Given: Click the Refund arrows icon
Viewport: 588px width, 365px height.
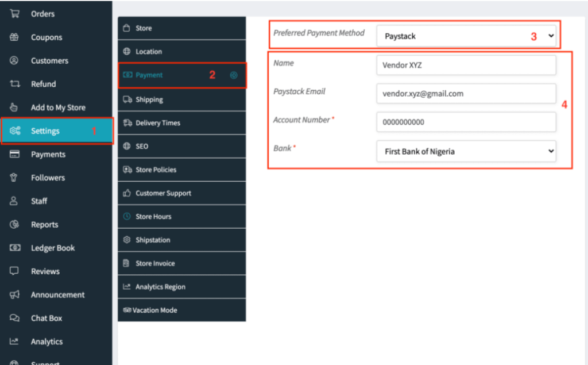Looking at the screenshot, I should [15, 84].
